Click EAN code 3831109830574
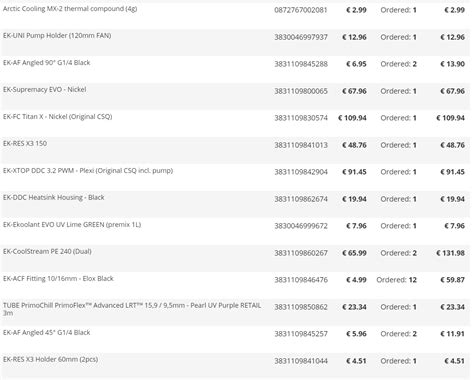 coord(301,118)
